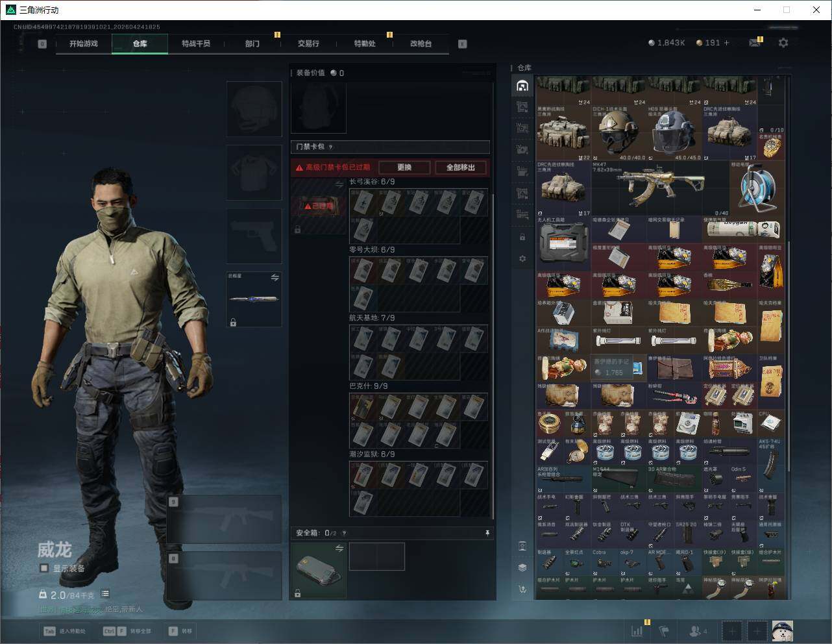
Task: Open the stash layers icon in sidebar
Action: [522, 567]
